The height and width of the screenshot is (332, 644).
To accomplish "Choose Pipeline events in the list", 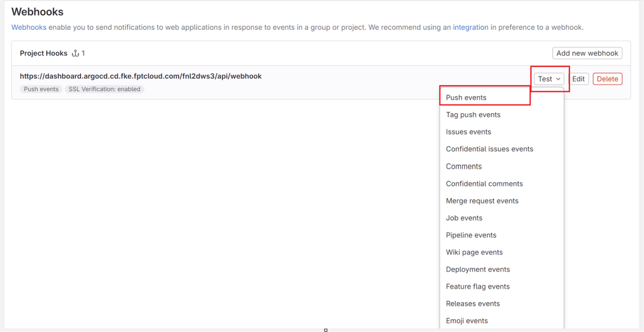I will pyautogui.click(x=471, y=235).
